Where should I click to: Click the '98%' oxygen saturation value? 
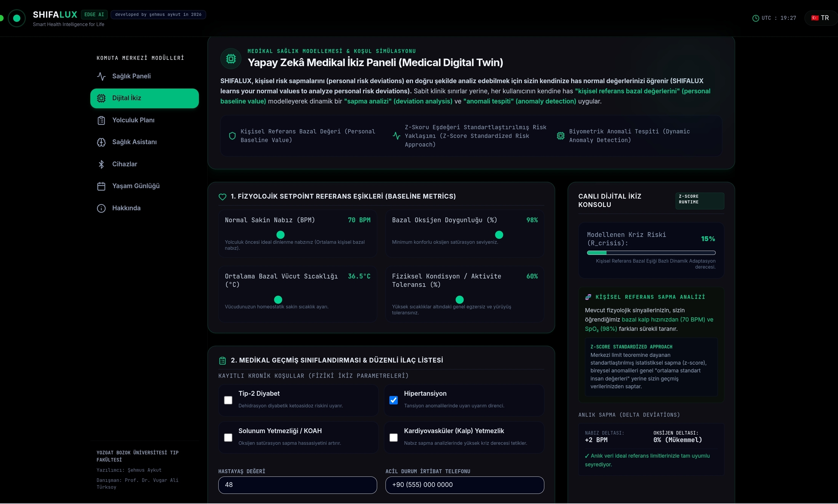(532, 220)
